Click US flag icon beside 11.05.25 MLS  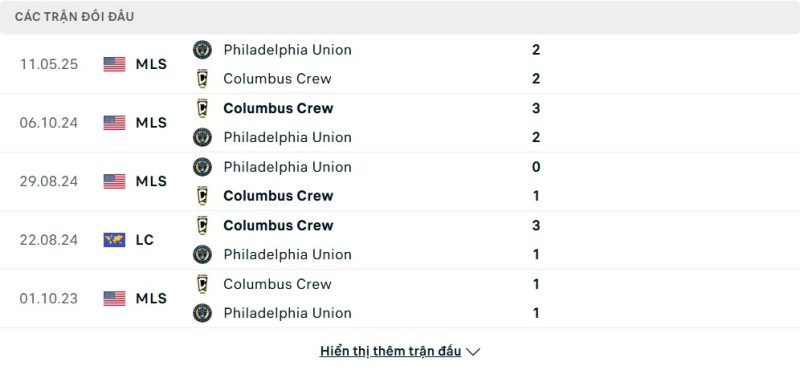click(x=114, y=64)
